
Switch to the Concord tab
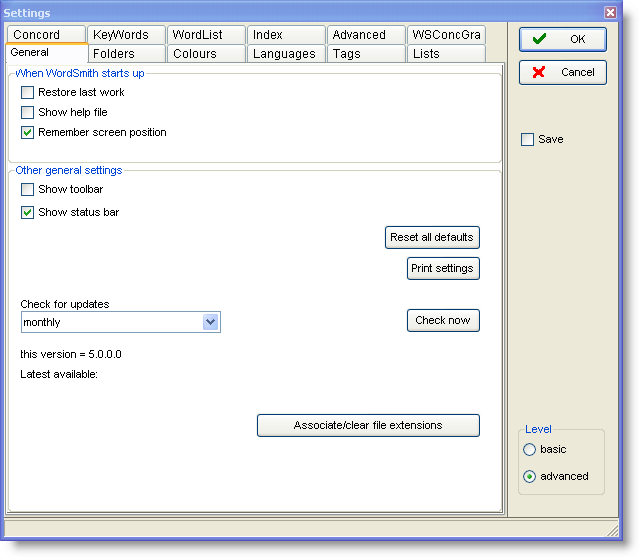pos(46,35)
